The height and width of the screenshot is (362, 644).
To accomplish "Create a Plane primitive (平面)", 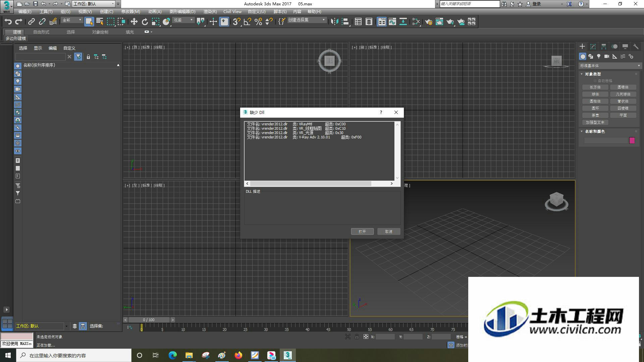I will (x=623, y=115).
